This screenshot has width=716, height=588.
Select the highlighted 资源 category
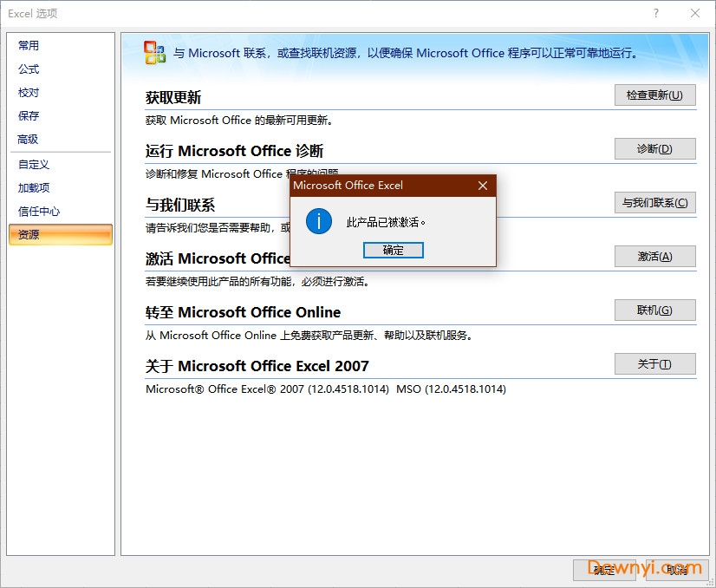pyautogui.click(x=61, y=234)
